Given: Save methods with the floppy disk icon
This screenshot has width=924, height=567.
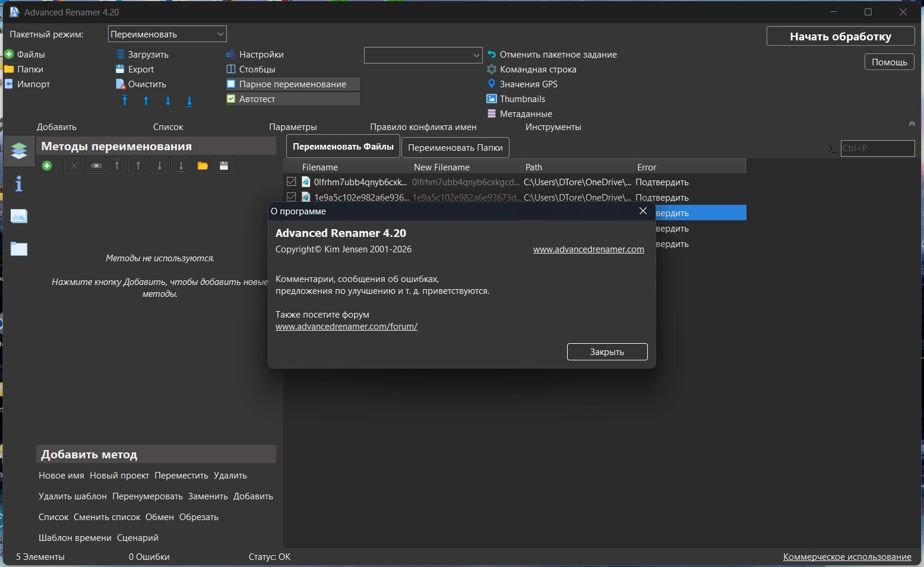Looking at the screenshot, I should pyautogui.click(x=224, y=166).
